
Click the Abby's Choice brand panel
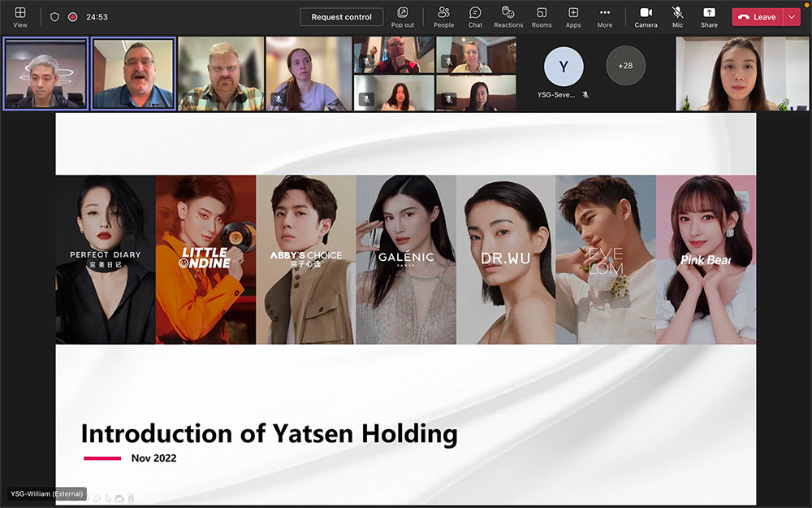pyautogui.click(x=306, y=260)
